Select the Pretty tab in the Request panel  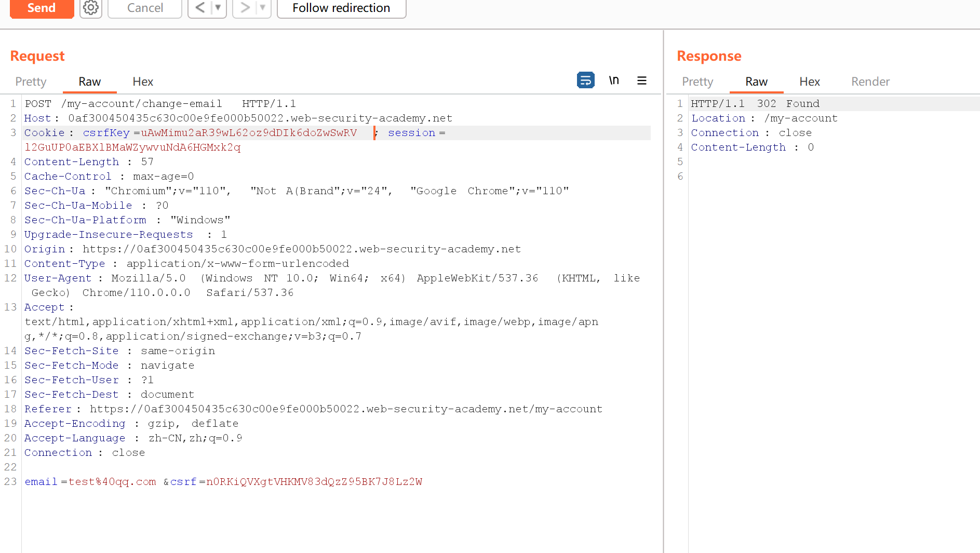click(x=31, y=82)
